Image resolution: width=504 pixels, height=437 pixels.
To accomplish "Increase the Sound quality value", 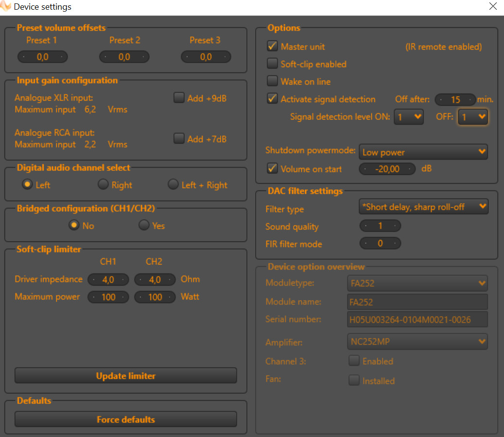I will click(x=395, y=226).
